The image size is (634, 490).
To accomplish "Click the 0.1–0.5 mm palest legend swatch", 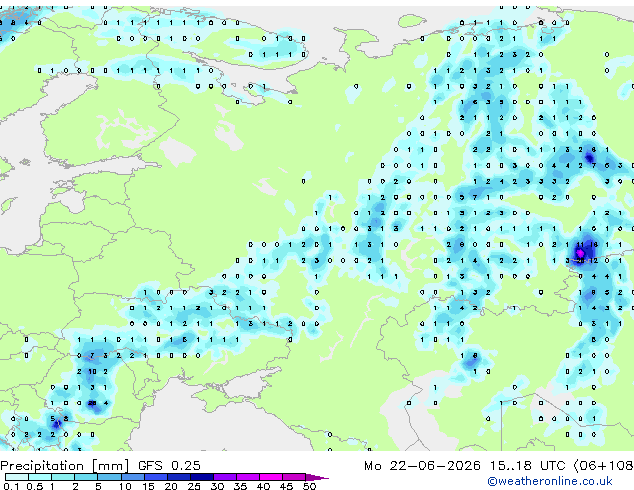I will coord(17,477).
